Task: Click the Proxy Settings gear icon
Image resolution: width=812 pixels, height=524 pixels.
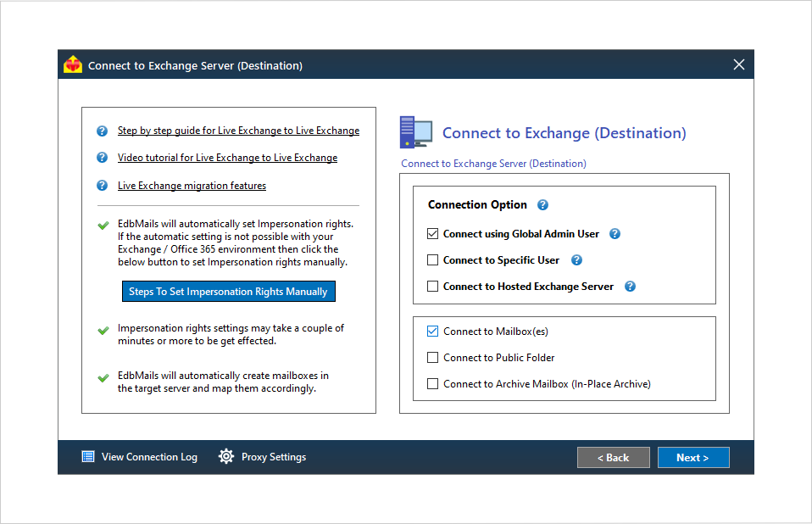Action: (226, 457)
